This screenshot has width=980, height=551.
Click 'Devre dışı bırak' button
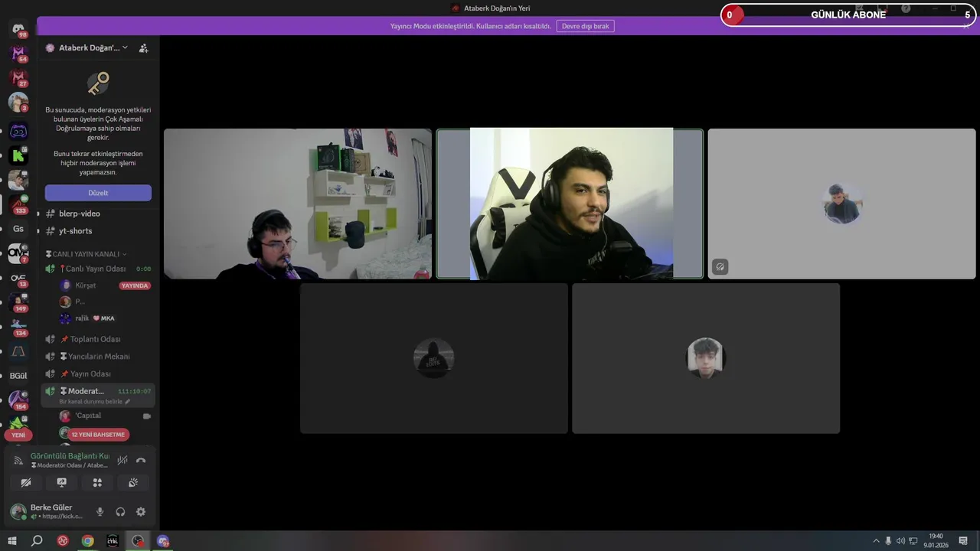coord(585,26)
